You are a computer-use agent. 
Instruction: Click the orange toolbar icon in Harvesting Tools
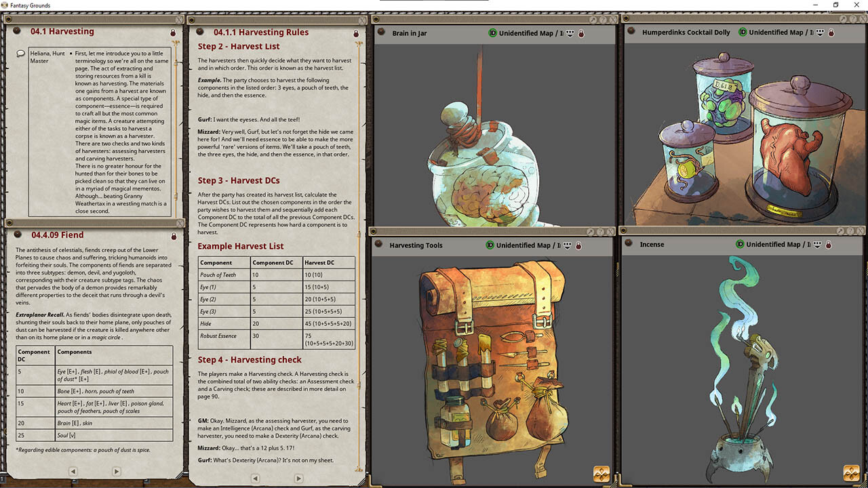tap(601, 472)
